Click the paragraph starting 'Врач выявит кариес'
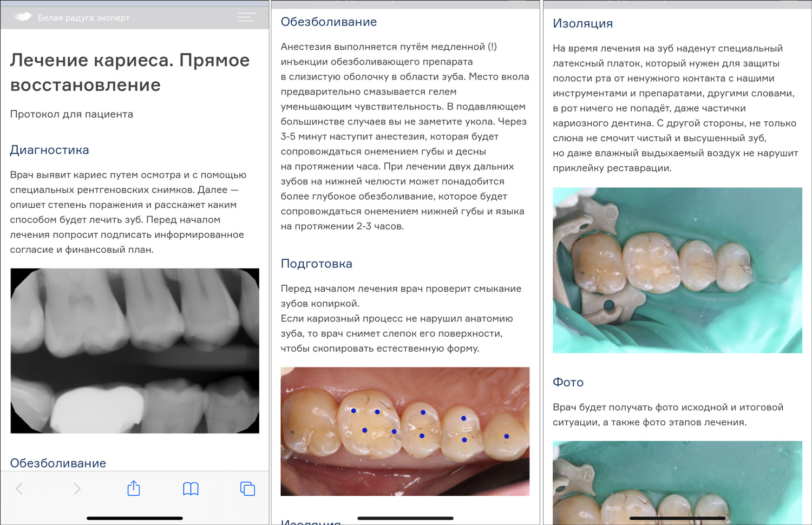The height and width of the screenshot is (525, 812). coord(128,212)
